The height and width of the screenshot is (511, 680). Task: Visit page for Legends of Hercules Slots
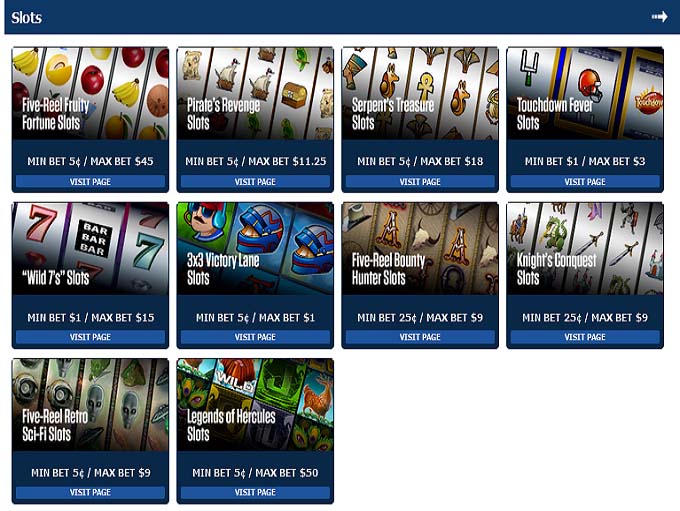(x=255, y=492)
